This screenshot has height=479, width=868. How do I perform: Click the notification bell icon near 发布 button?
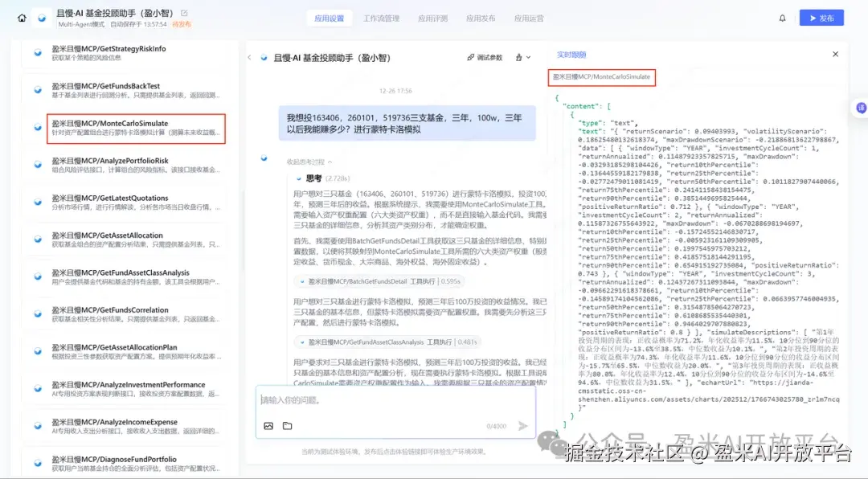[782, 17]
